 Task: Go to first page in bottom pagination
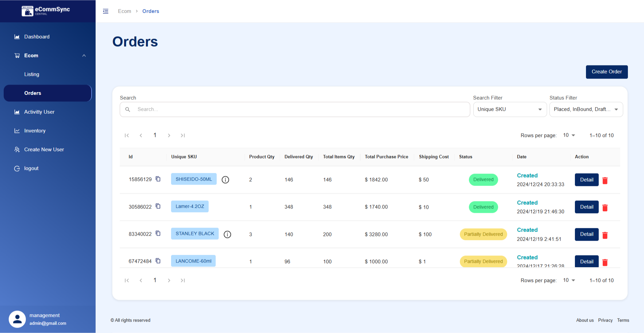(127, 280)
